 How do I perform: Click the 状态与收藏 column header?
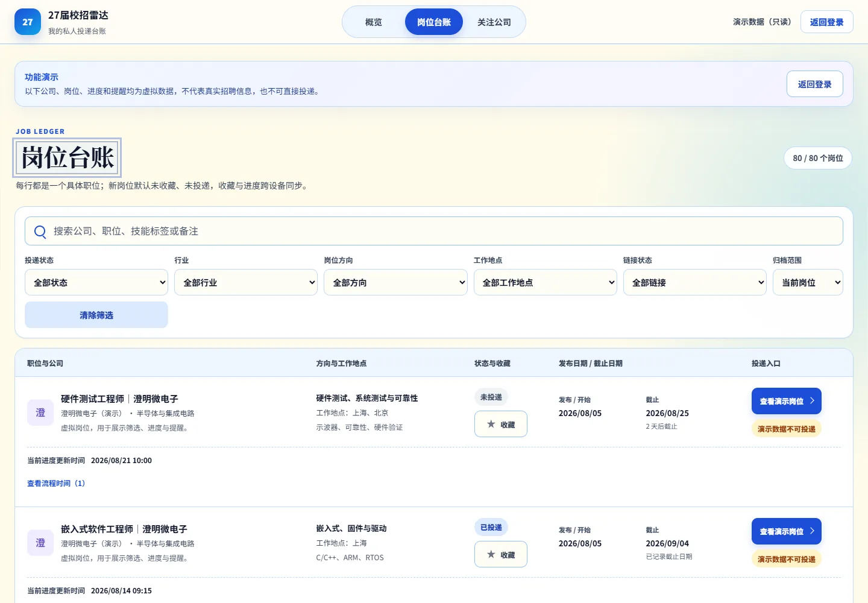(492, 363)
